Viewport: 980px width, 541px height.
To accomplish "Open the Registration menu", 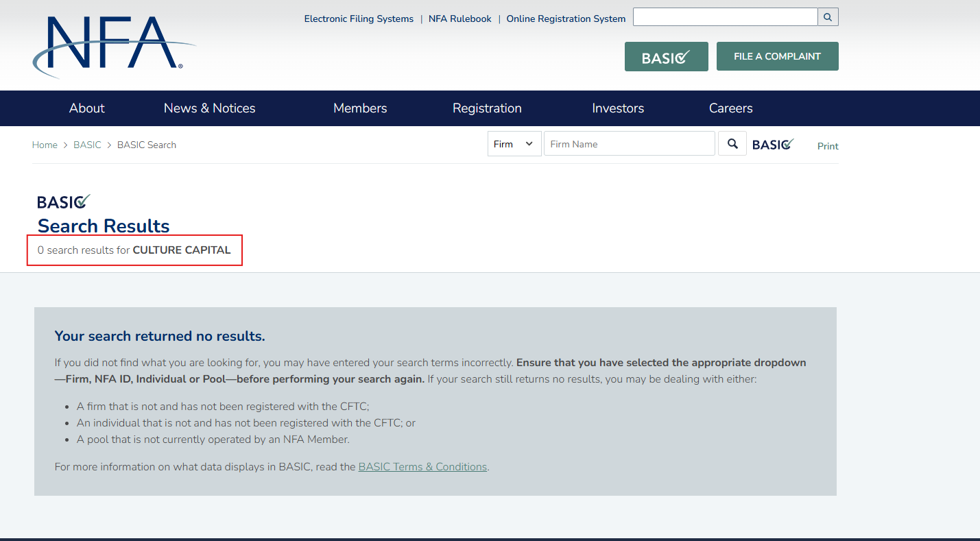I will click(x=487, y=108).
